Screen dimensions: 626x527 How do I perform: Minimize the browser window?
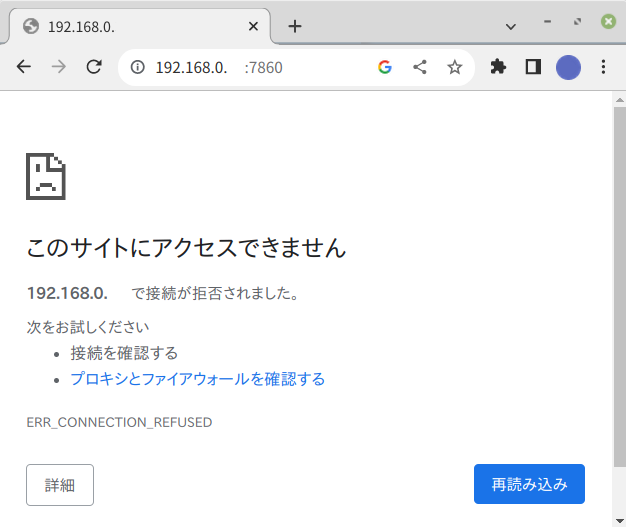click(547, 22)
